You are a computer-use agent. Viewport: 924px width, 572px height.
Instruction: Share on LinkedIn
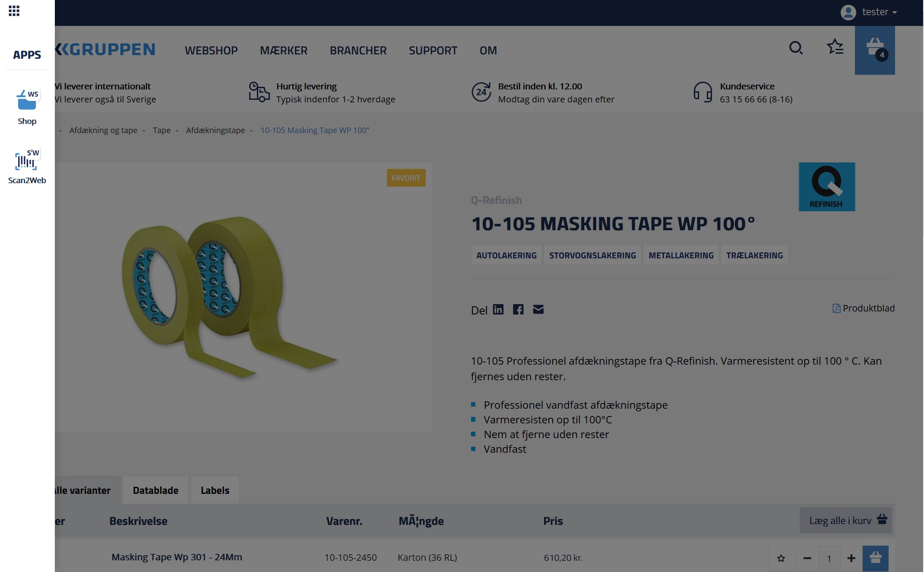click(498, 309)
